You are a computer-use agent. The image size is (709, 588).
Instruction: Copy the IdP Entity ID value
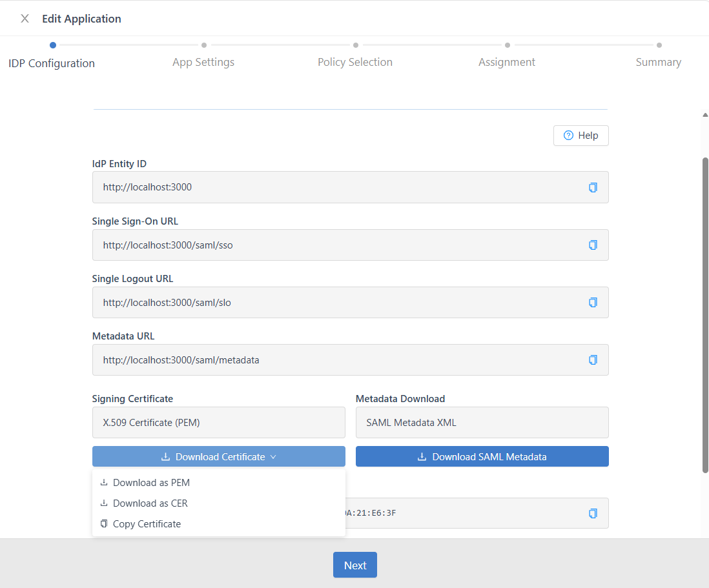click(593, 187)
